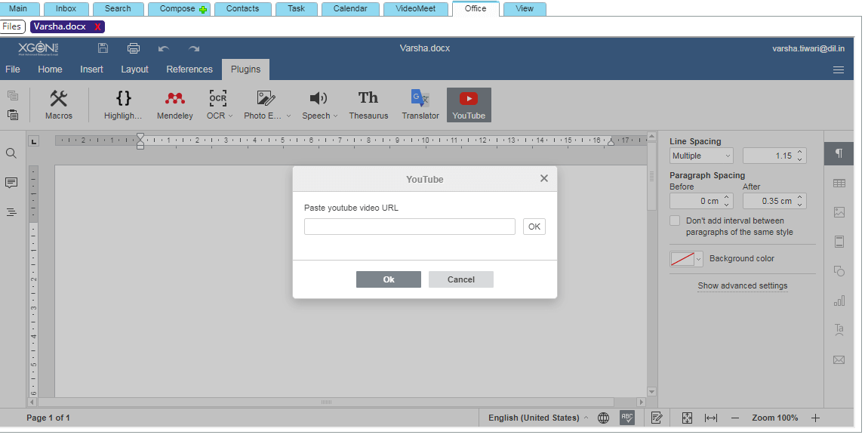Launch the Highlight code plugin
This screenshot has height=438, width=868.
click(123, 105)
